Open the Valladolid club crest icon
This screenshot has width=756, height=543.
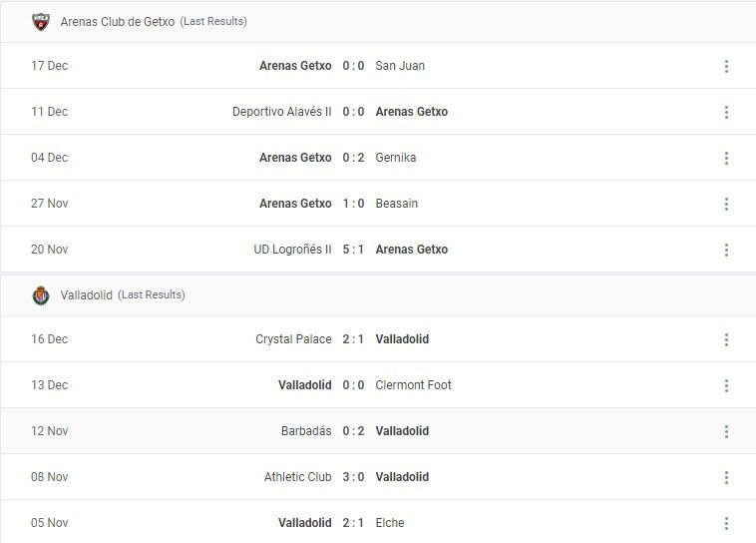tap(41, 295)
